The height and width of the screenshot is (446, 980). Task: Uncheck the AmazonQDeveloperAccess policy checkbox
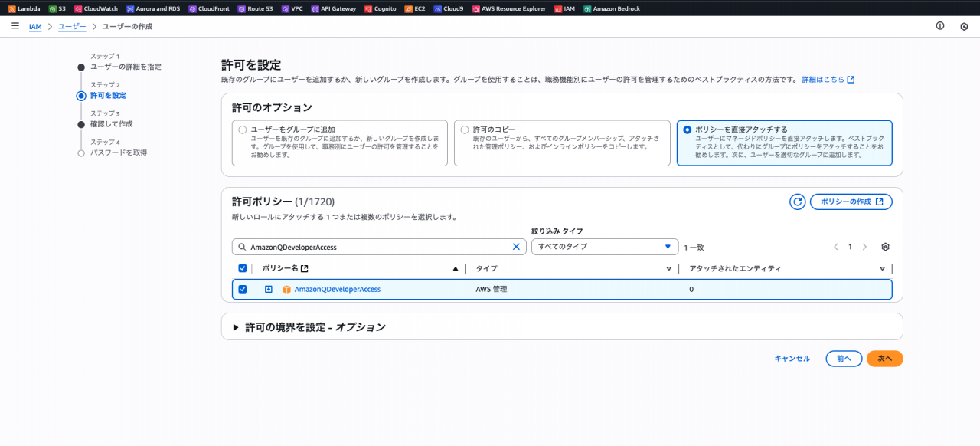coord(243,289)
